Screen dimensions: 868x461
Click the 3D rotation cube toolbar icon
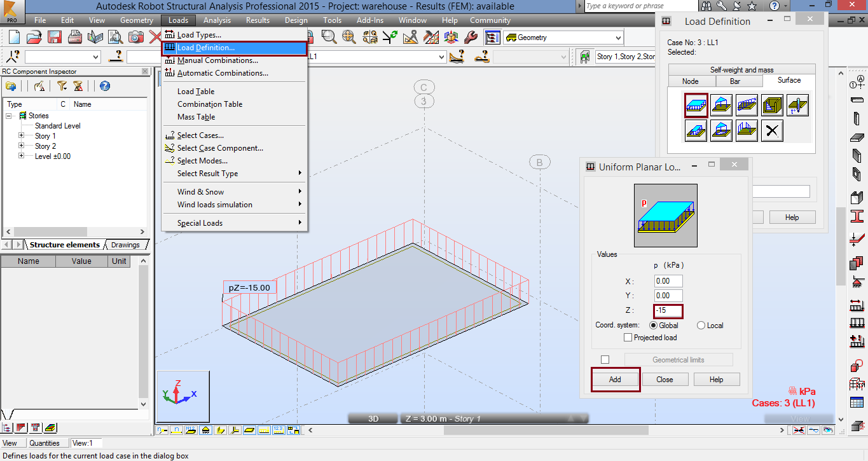pyautogui.click(x=451, y=37)
